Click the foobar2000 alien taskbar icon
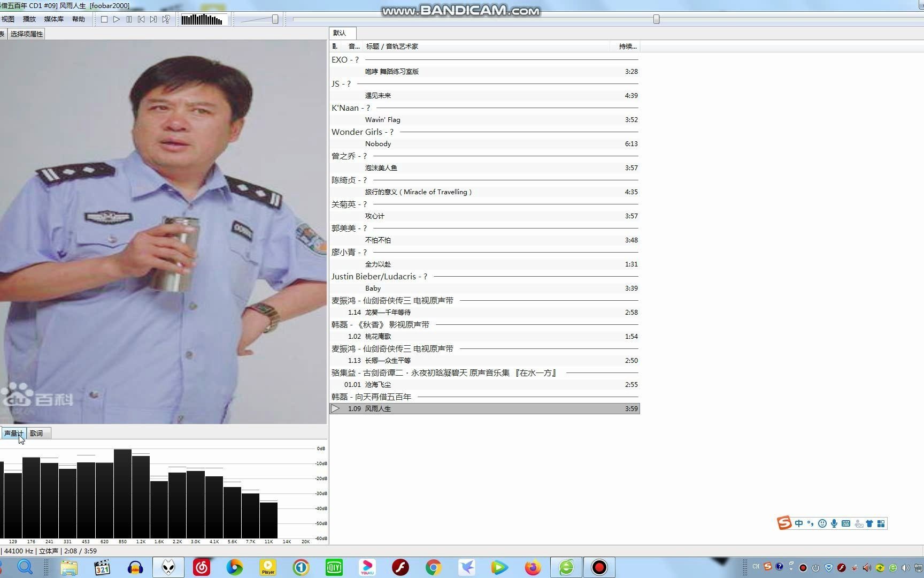The height and width of the screenshot is (578, 924). click(168, 567)
